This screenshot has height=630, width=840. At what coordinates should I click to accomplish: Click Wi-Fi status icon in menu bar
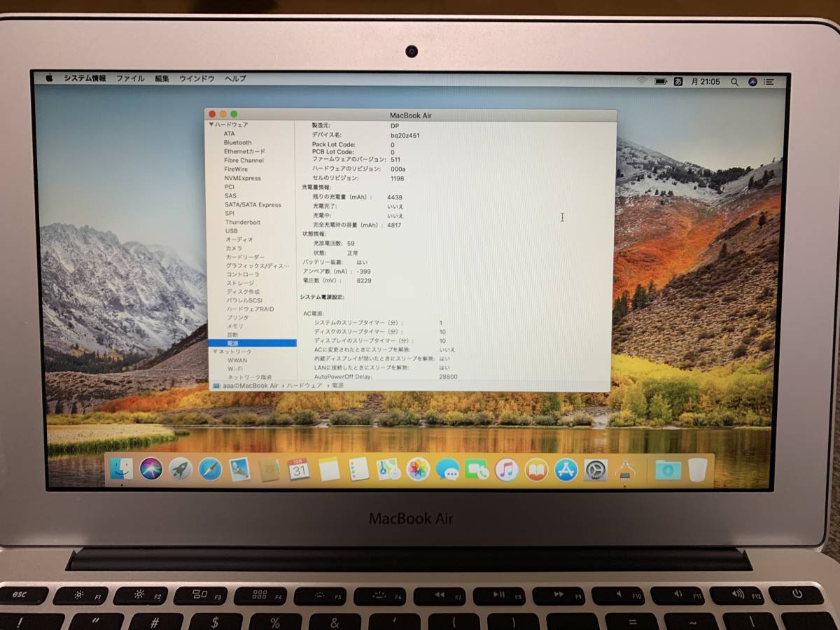point(641,81)
